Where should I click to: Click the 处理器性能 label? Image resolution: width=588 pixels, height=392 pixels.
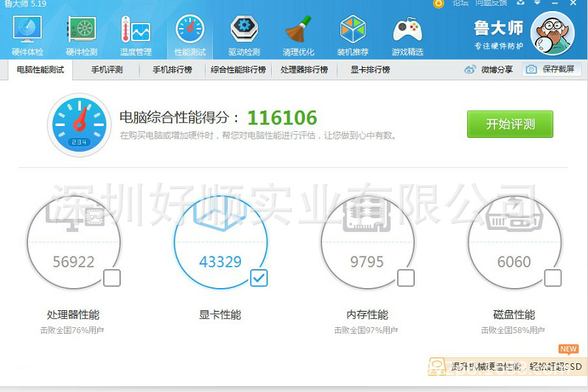click(73, 315)
